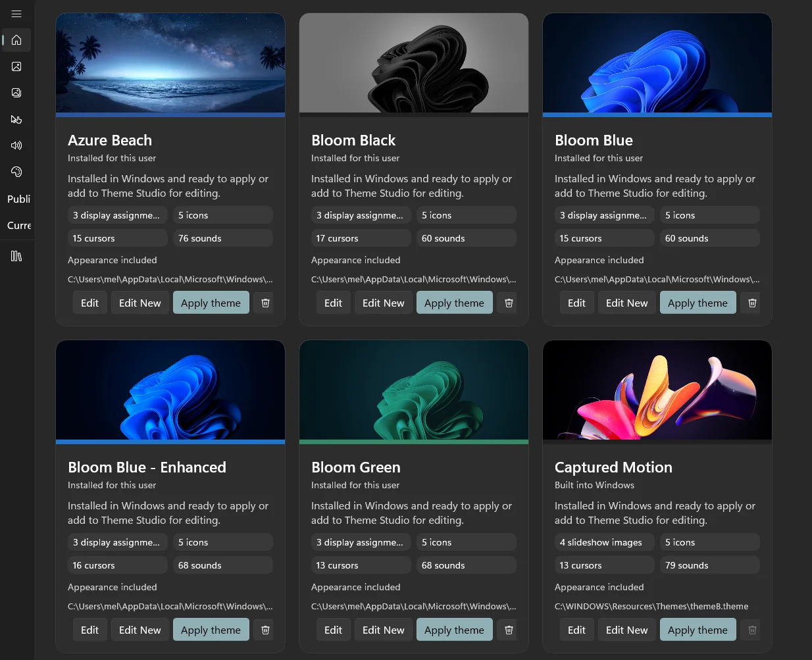Apply the Captured Motion theme

[698, 630]
